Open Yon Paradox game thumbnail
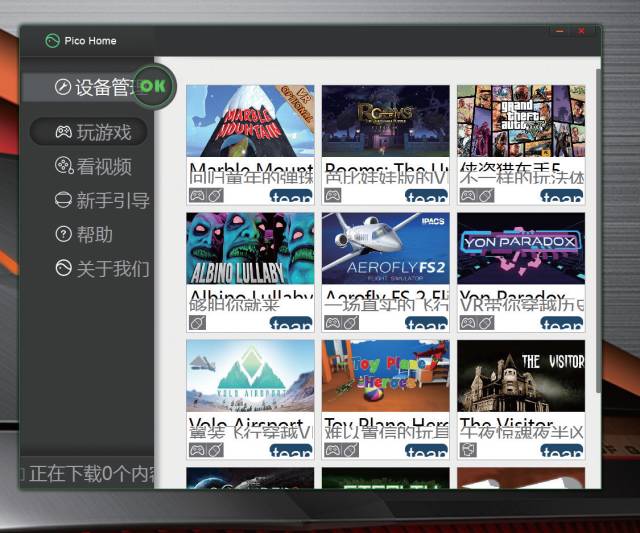The width and height of the screenshot is (640, 533). tap(521, 248)
